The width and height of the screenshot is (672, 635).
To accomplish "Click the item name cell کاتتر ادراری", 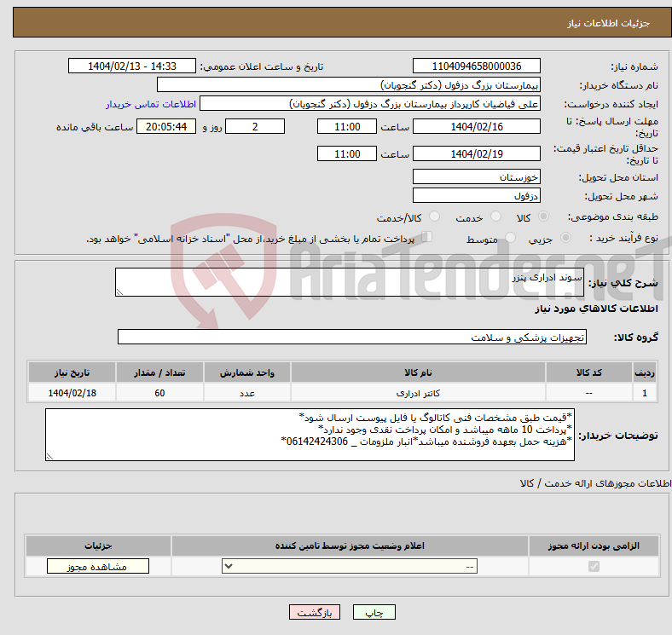I will (418, 392).
